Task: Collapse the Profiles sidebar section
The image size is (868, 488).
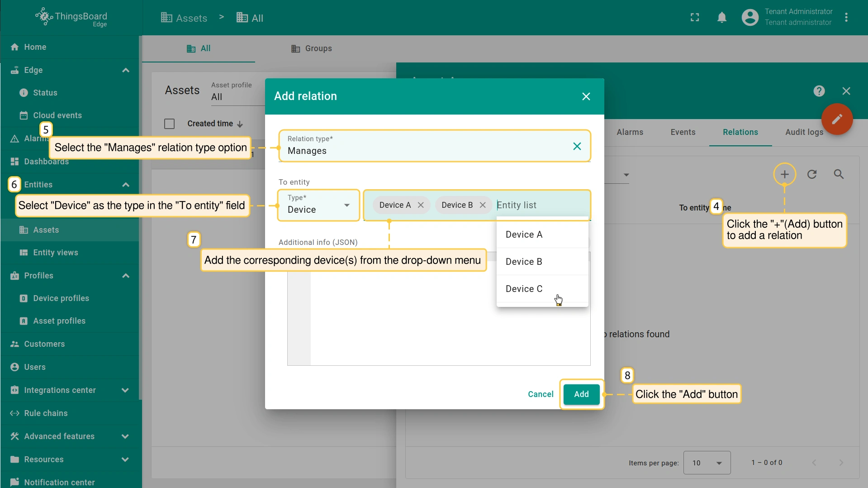Action: (125, 276)
